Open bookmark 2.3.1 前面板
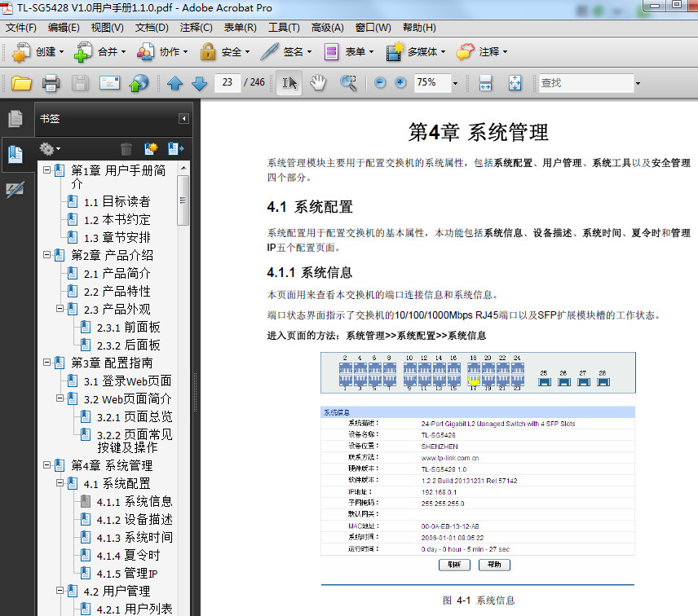The height and width of the screenshot is (616, 698). [x=128, y=328]
